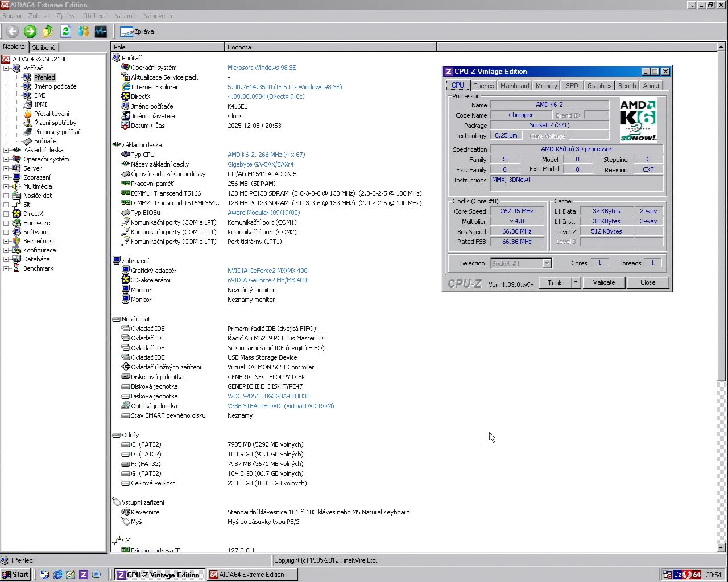Open the Oblíbené menu

pos(95,16)
